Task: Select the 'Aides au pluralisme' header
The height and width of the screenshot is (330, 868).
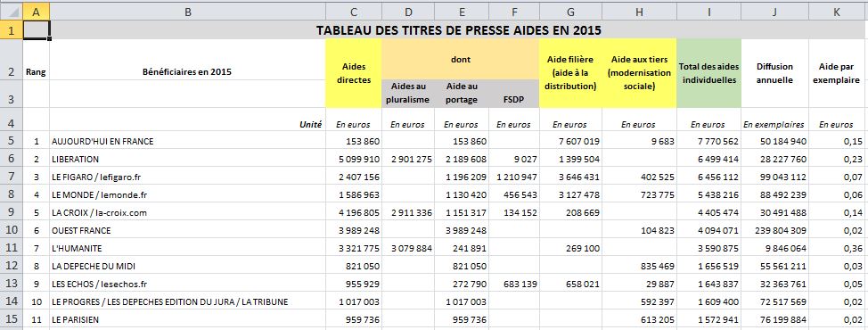Action: 408,93
